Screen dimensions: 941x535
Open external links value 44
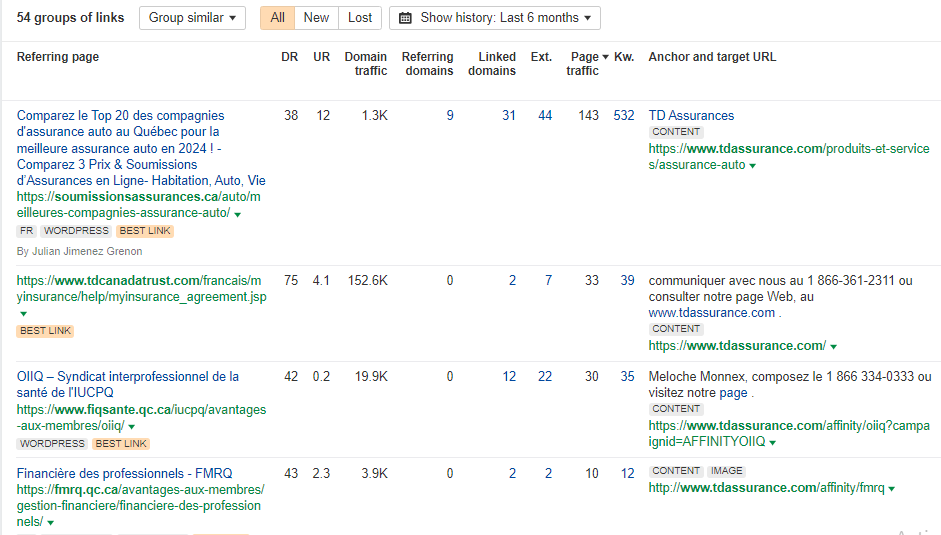(545, 115)
